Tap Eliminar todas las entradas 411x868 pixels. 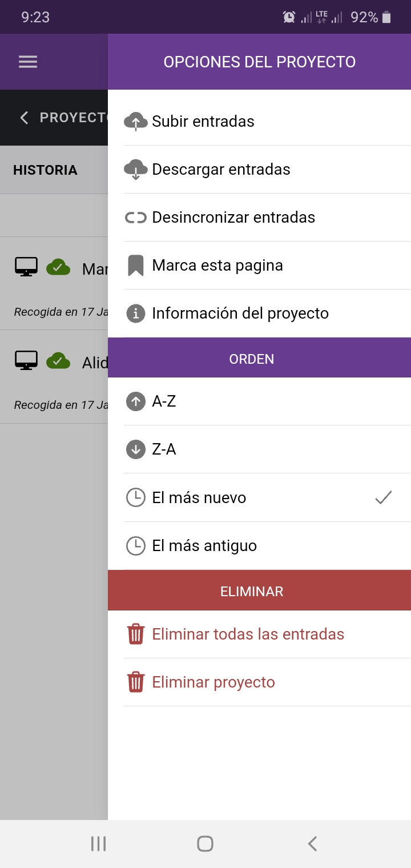(x=248, y=634)
